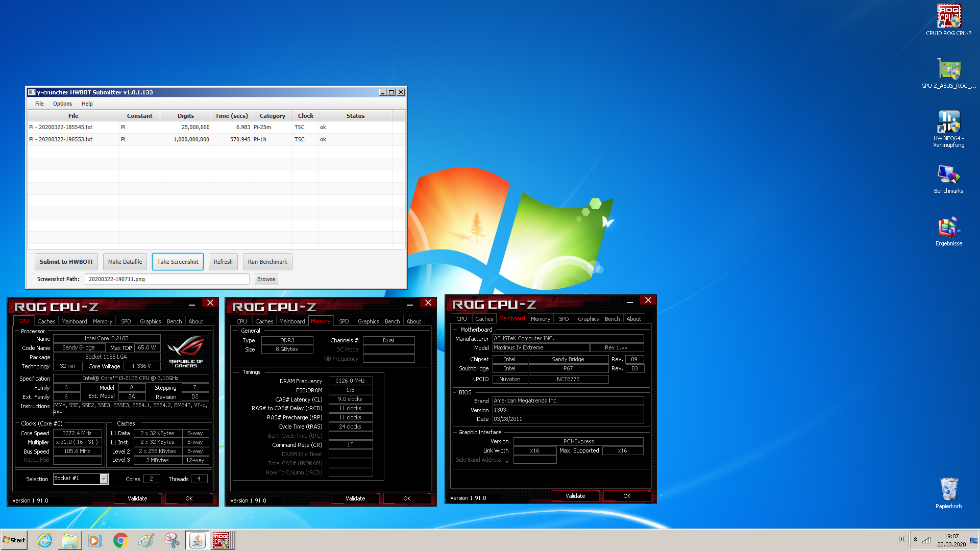
Task: Open Snipping Tool from the taskbar
Action: pyautogui.click(x=171, y=540)
